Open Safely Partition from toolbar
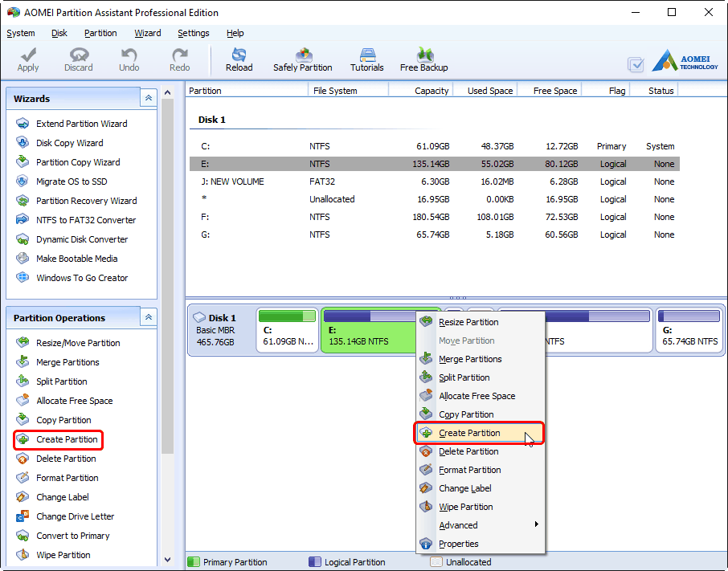This screenshot has width=728, height=571. click(303, 60)
